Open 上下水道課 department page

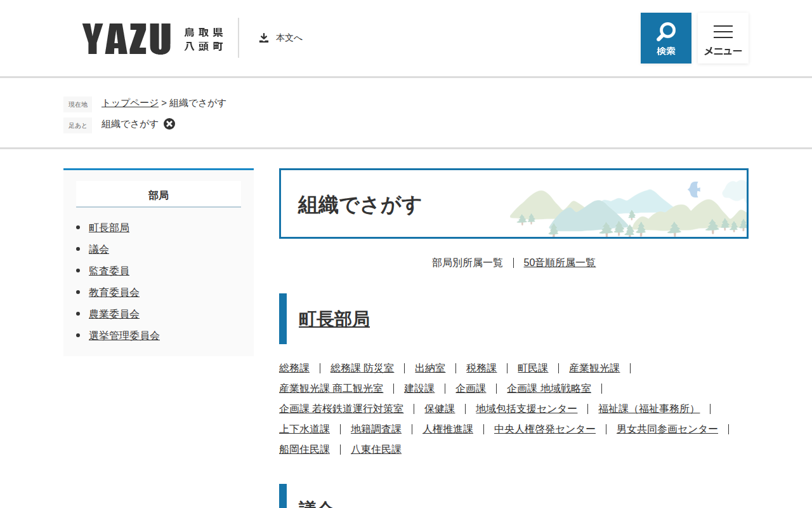(x=304, y=429)
